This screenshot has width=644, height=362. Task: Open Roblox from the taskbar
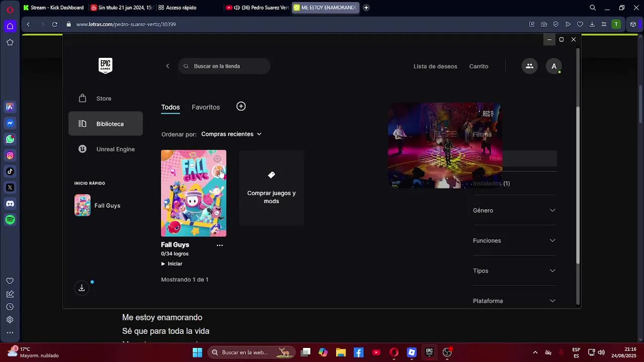(x=412, y=352)
